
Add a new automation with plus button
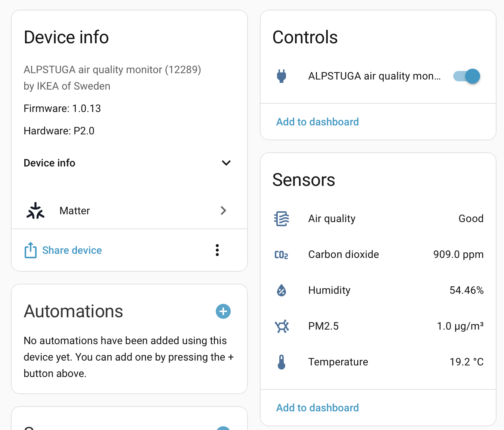click(223, 311)
